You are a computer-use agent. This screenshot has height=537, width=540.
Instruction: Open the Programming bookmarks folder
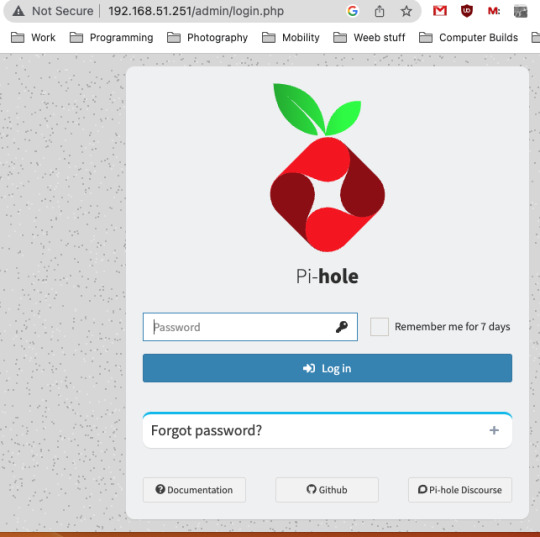[111, 37]
